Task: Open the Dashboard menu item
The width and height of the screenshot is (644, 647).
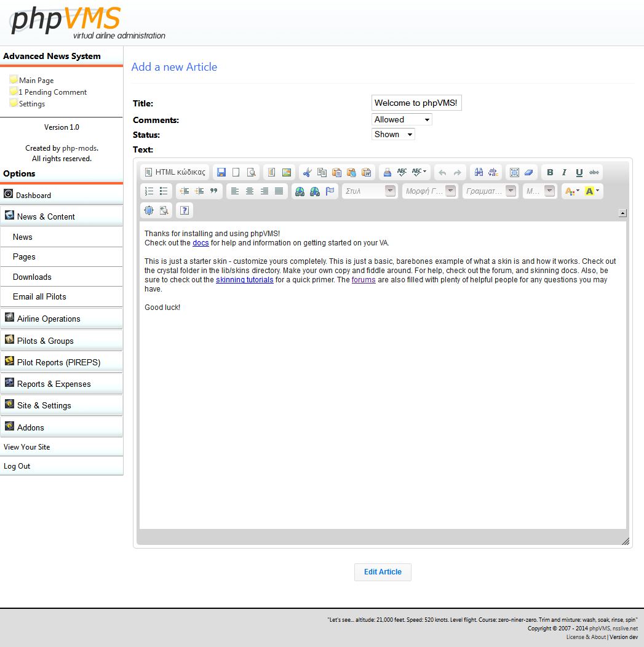Action: coord(62,195)
